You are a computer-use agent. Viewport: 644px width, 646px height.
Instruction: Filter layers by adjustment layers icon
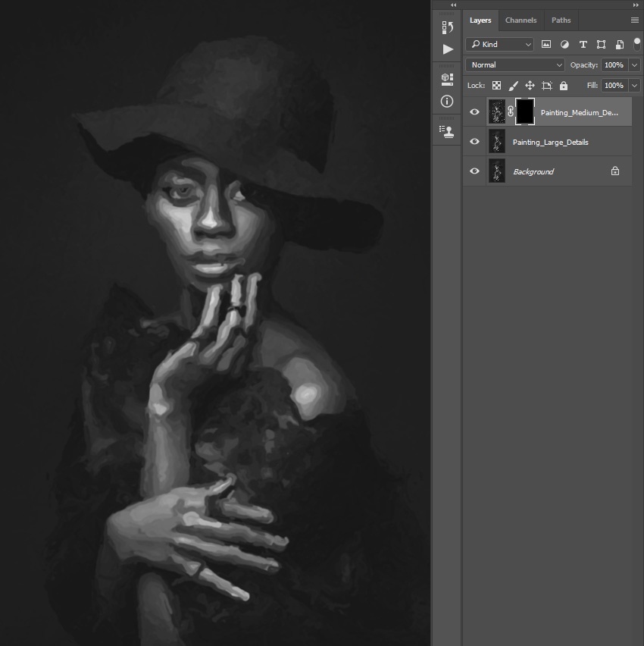coord(564,45)
